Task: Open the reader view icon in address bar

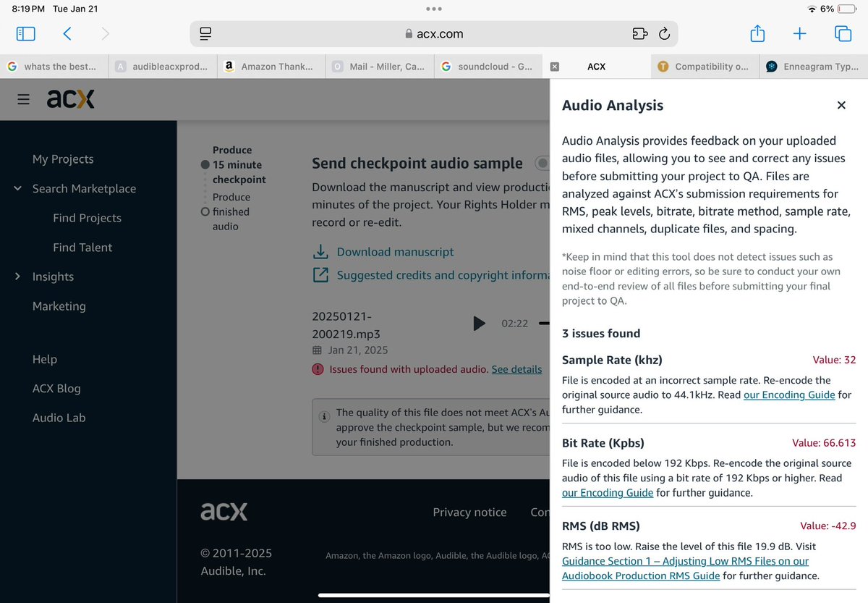Action: (x=205, y=34)
